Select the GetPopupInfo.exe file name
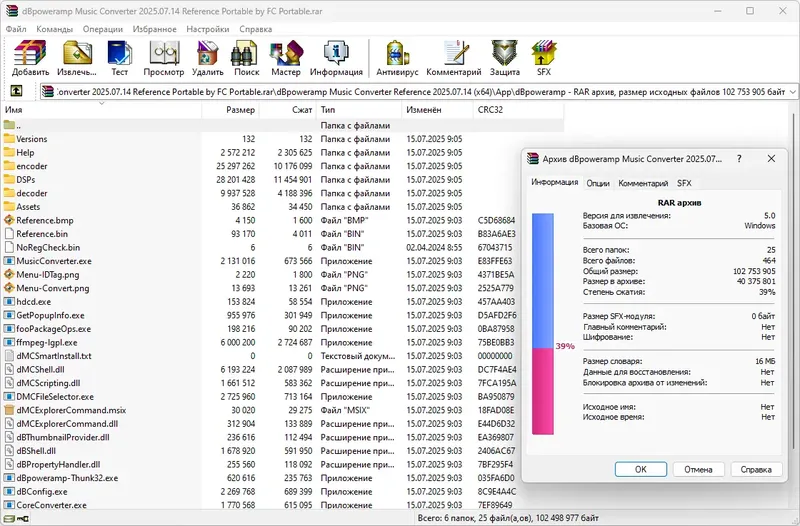The image size is (800, 526). [51, 315]
